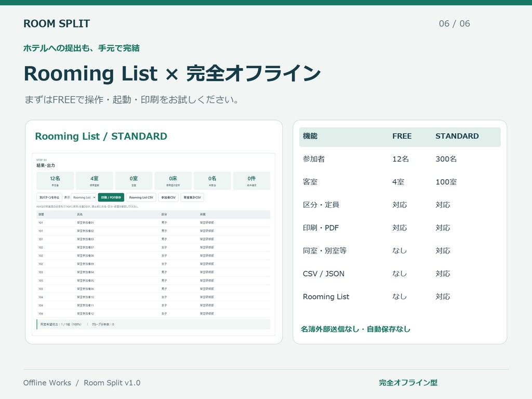Viewport: 532px width, 399px height.
Task: Select the row for 架空参加者07
Action: click(x=153, y=247)
